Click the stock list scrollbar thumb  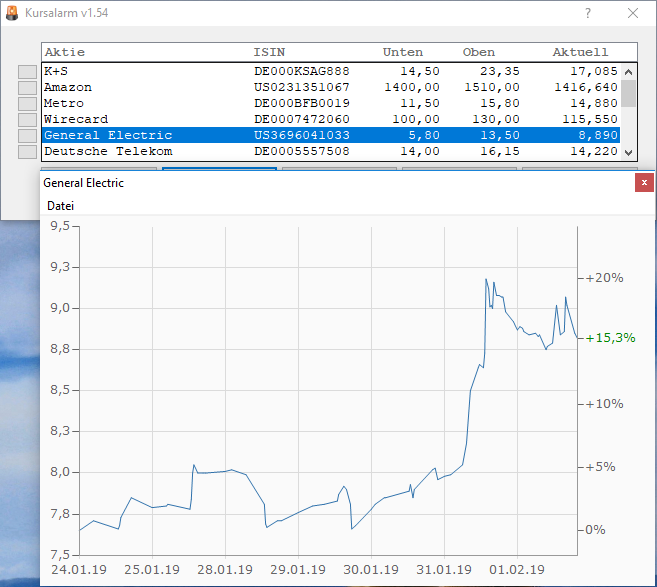click(628, 93)
